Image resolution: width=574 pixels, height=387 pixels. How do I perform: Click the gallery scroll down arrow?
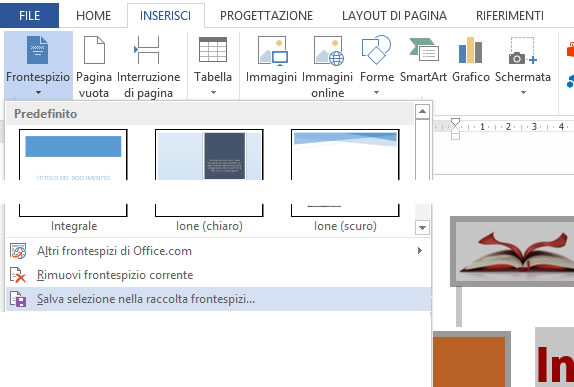422,228
